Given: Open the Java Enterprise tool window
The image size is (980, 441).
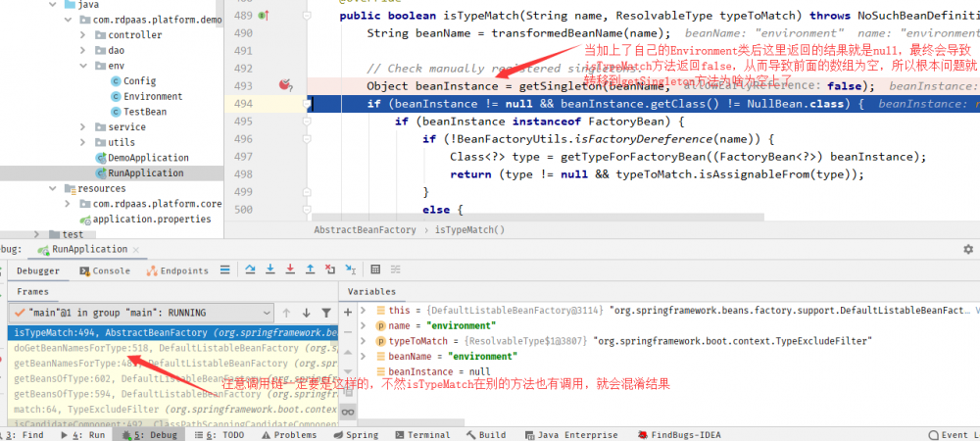Looking at the screenshot, I should point(570,435).
